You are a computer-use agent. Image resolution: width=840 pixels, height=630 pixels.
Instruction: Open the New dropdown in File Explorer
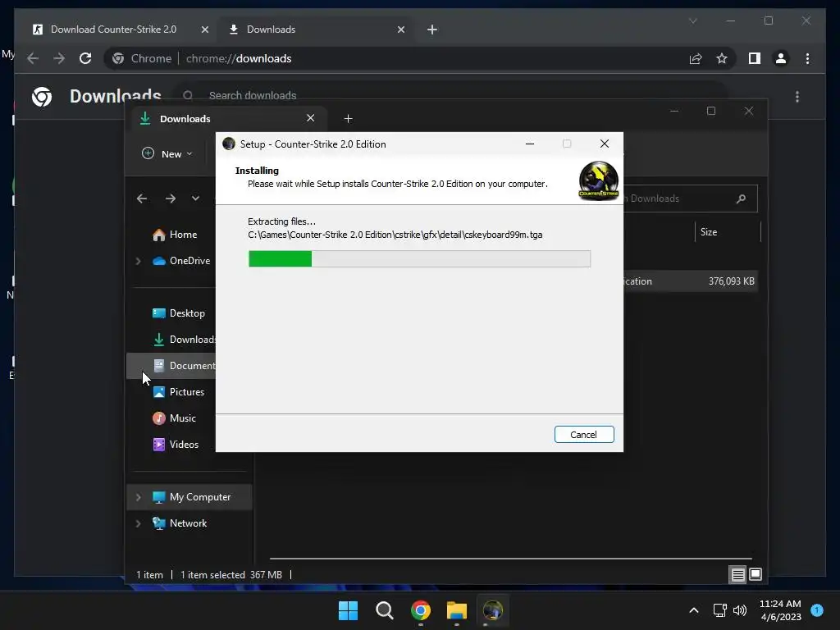(x=167, y=153)
